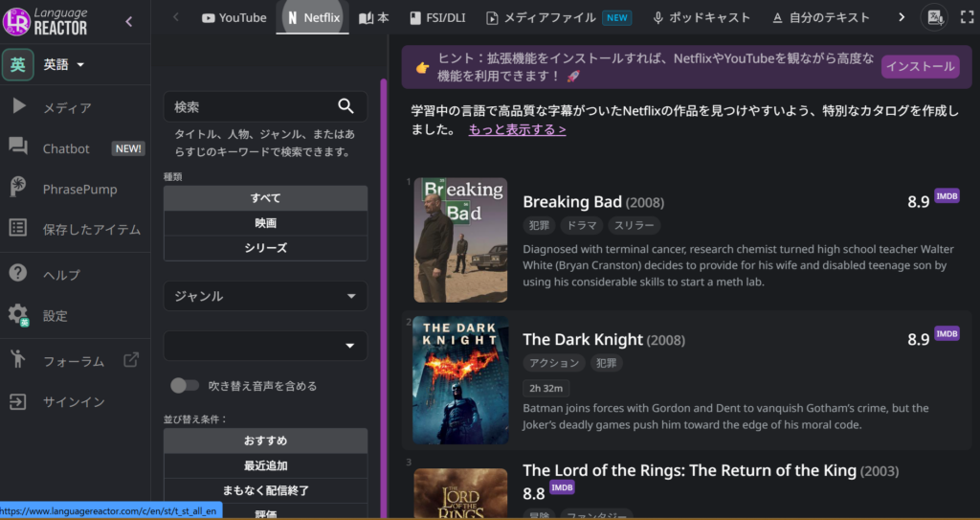Image resolution: width=980 pixels, height=520 pixels.
Task: Open the Breaking Bad poster thumbnail
Action: click(x=460, y=239)
